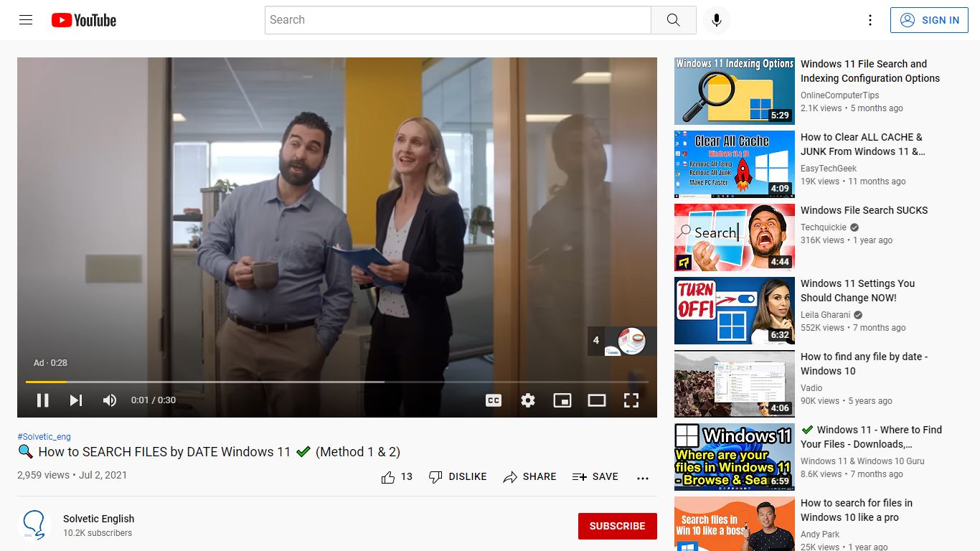Viewport: 980px width, 551px height.
Task: Save the video to a playlist
Action: click(595, 477)
